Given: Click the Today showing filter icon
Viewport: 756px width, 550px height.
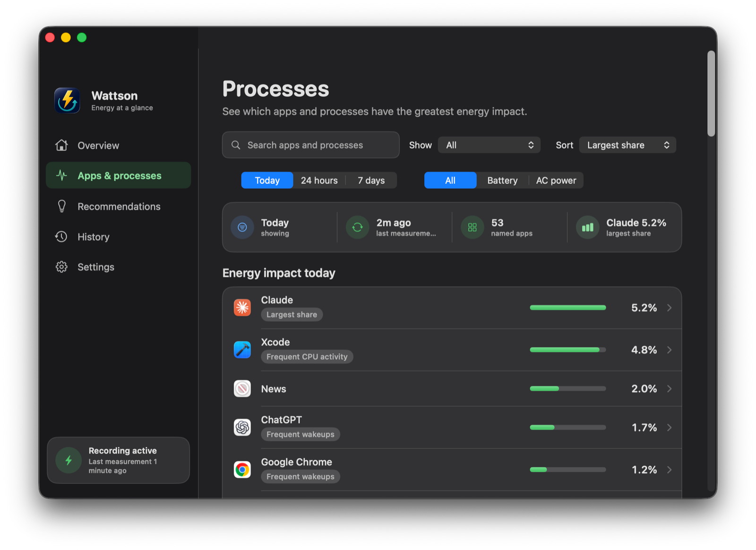Looking at the screenshot, I should point(242,227).
